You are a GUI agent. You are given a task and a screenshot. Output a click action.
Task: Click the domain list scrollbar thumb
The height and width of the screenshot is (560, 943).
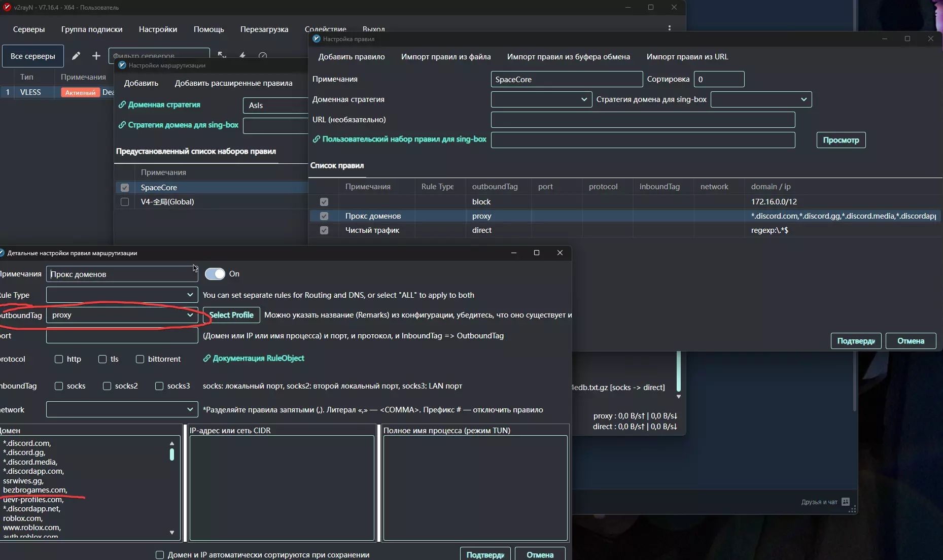[x=172, y=454]
